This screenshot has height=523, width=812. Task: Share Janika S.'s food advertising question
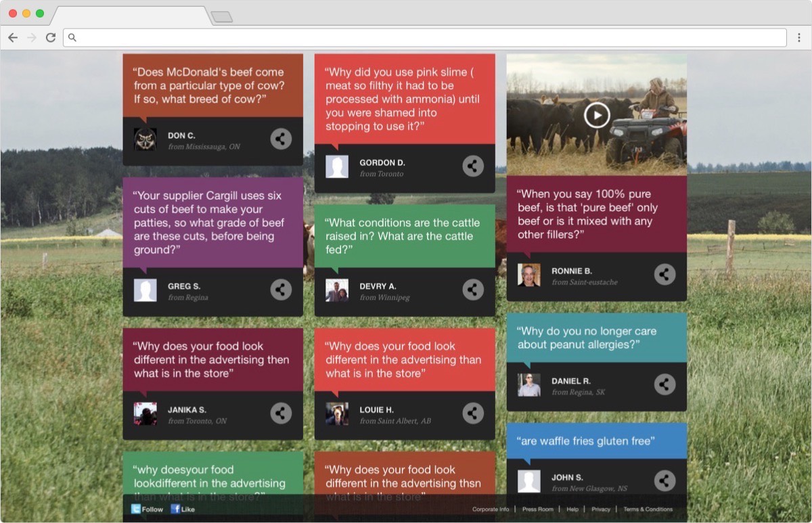point(281,413)
